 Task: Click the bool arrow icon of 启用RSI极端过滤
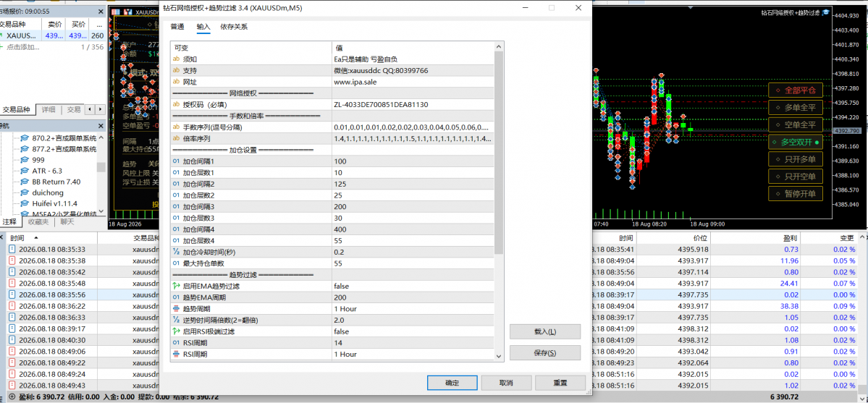tap(177, 331)
